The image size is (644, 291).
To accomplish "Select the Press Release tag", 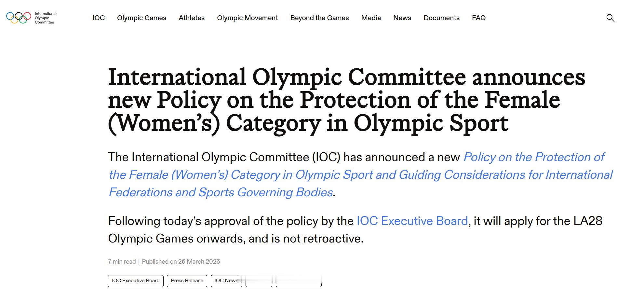I will click(x=187, y=281).
